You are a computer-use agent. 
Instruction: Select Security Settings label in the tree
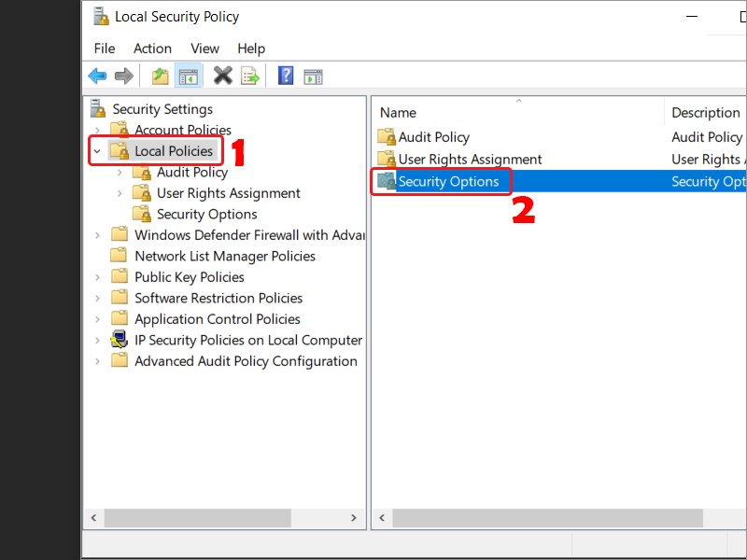pyautogui.click(x=162, y=109)
